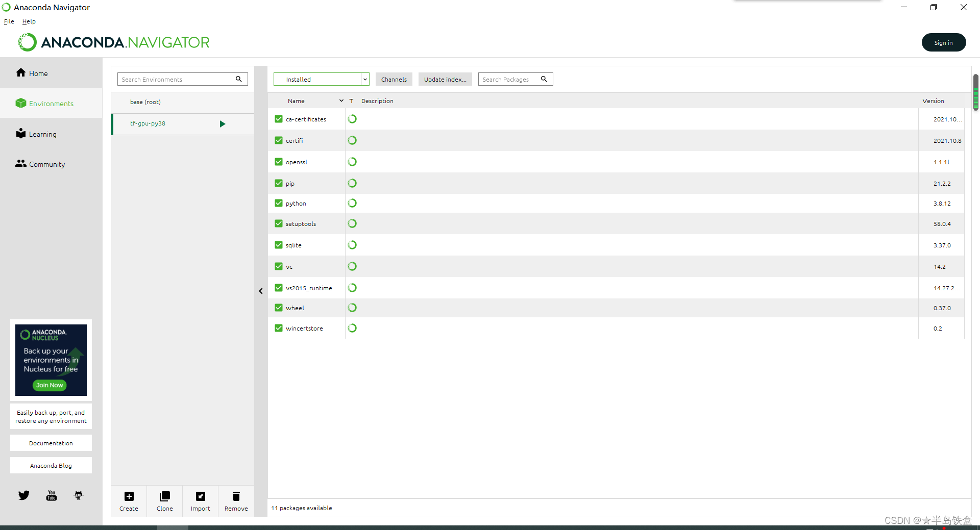Click the Learning sidebar icon
The width and height of the screenshot is (980, 530).
click(21, 133)
